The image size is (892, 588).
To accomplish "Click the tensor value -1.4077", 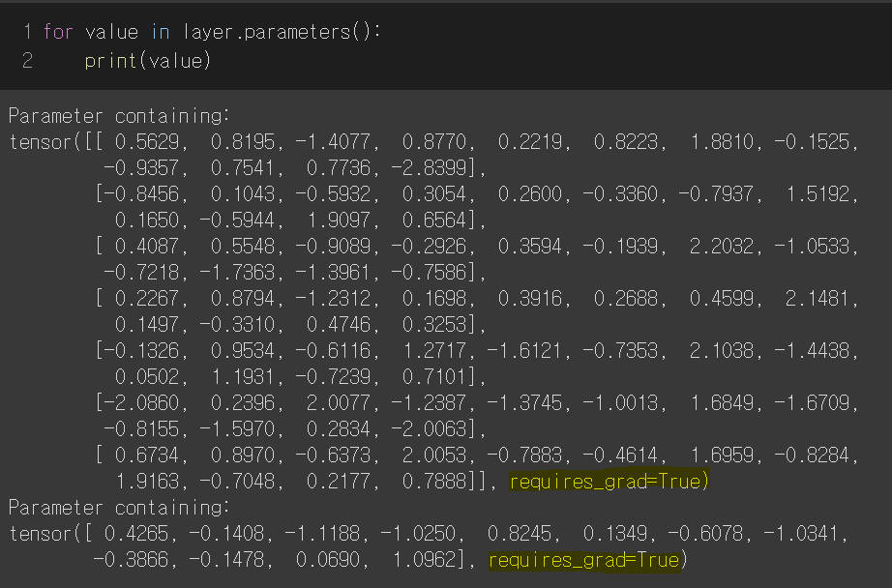I will (x=332, y=141).
